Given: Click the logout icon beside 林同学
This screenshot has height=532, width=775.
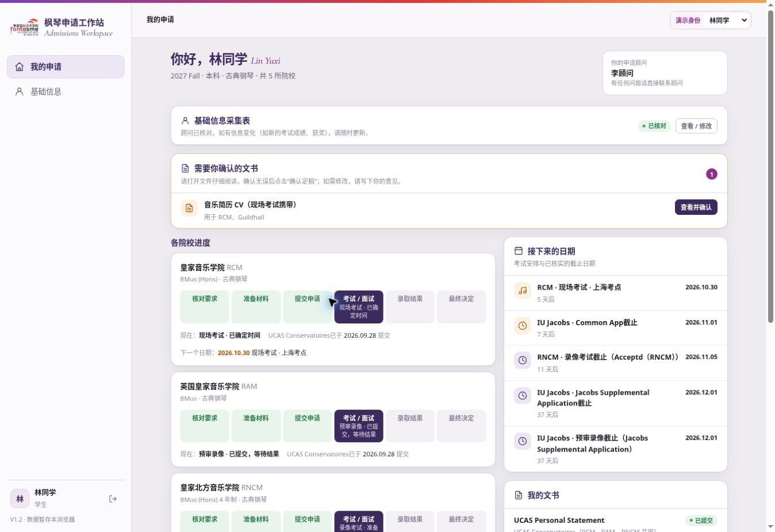Looking at the screenshot, I should tap(113, 499).
